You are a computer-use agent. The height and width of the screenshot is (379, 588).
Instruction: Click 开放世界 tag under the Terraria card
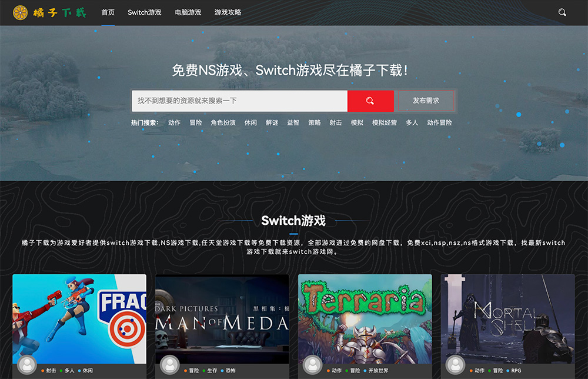[x=378, y=370]
